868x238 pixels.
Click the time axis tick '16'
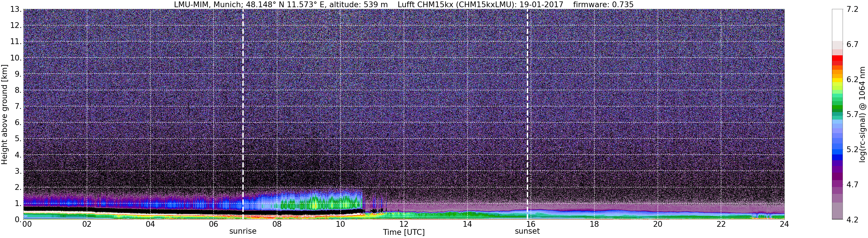tap(530, 224)
